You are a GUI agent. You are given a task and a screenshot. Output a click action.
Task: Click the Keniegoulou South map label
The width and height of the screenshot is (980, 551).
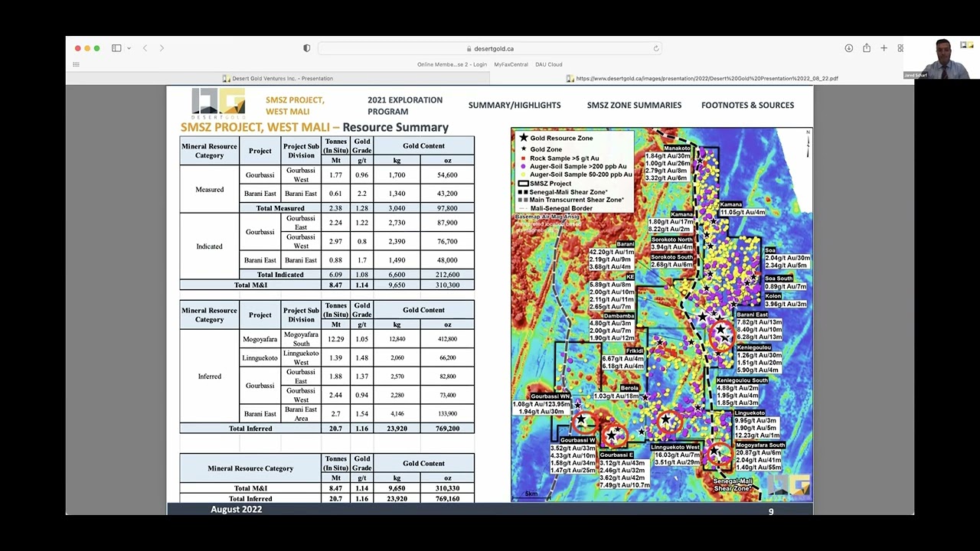[742, 380]
